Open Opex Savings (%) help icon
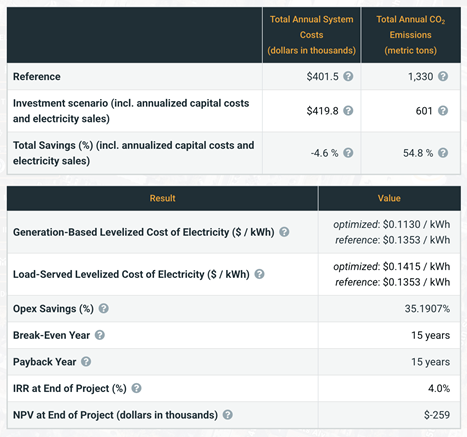 104,309
